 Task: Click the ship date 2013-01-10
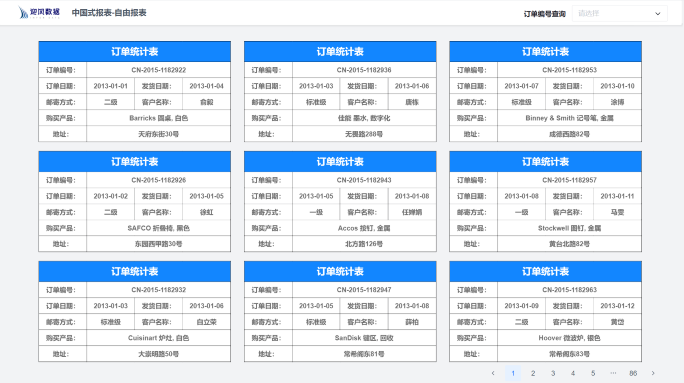[618, 86]
